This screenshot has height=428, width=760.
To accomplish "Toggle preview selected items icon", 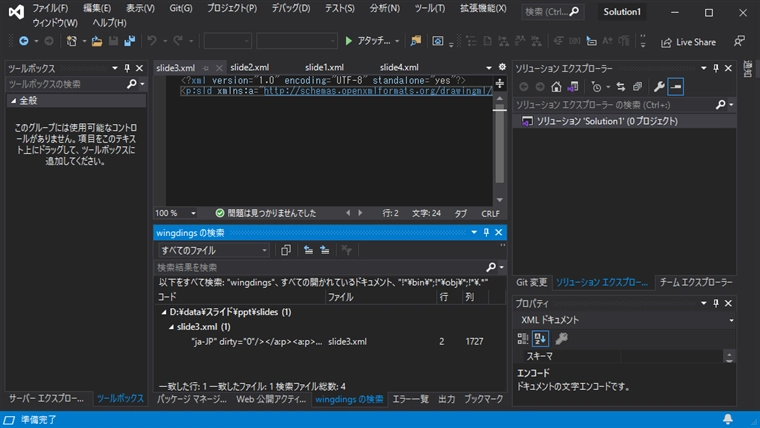I will (x=675, y=87).
